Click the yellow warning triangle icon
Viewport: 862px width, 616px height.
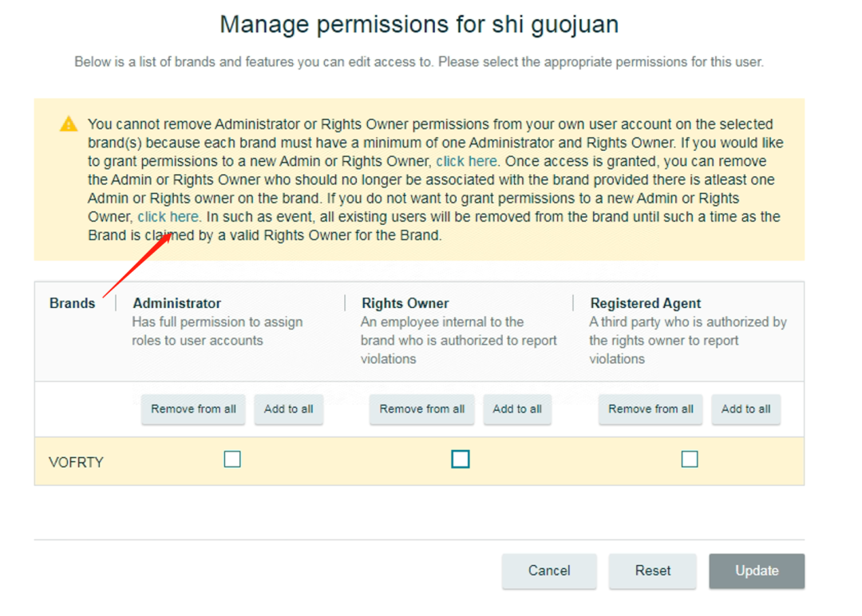point(69,124)
